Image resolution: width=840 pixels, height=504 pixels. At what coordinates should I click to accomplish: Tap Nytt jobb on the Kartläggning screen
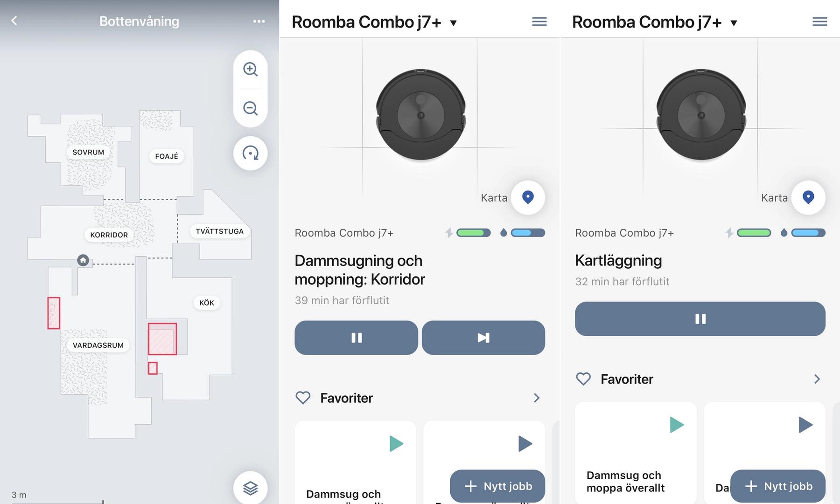(778, 486)
